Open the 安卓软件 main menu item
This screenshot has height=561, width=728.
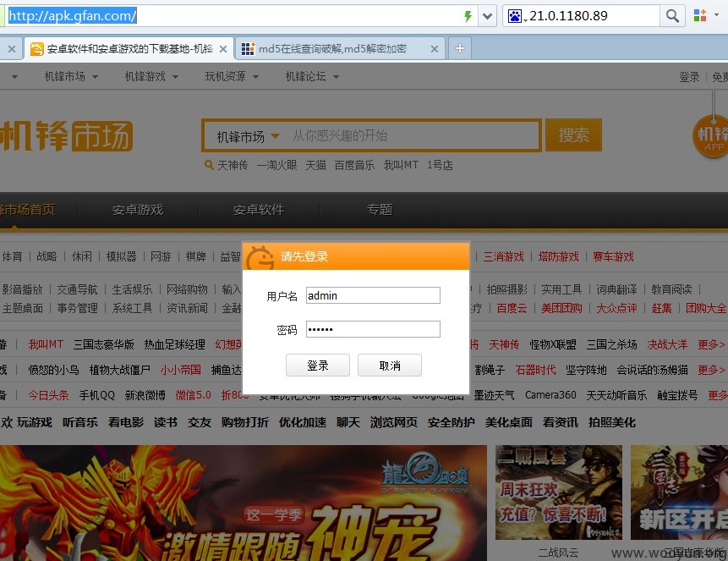click(259, 210)
